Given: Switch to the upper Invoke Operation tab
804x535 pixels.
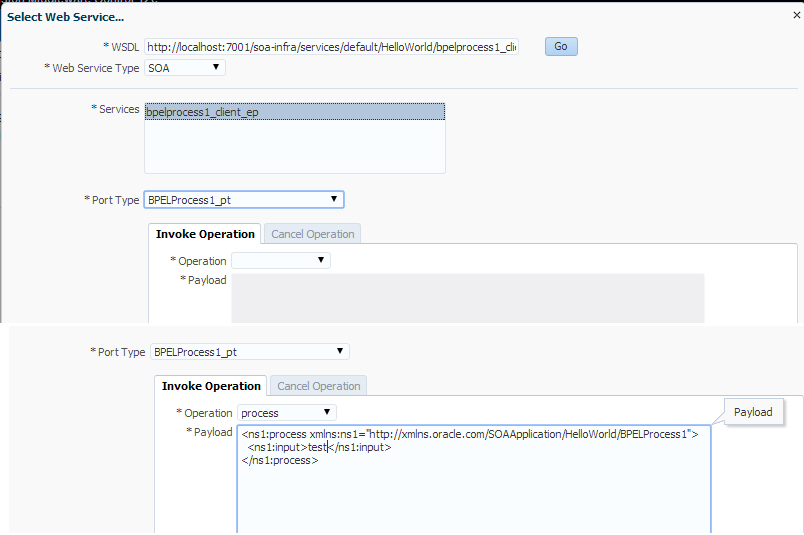Looking at the screenshot, I should pos(205,234).
